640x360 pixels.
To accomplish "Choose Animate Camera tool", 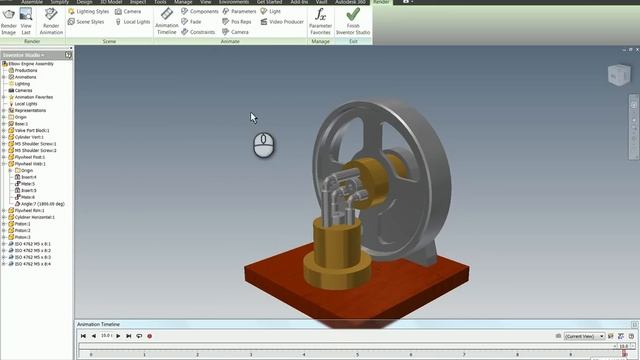I will pos(236,32).
